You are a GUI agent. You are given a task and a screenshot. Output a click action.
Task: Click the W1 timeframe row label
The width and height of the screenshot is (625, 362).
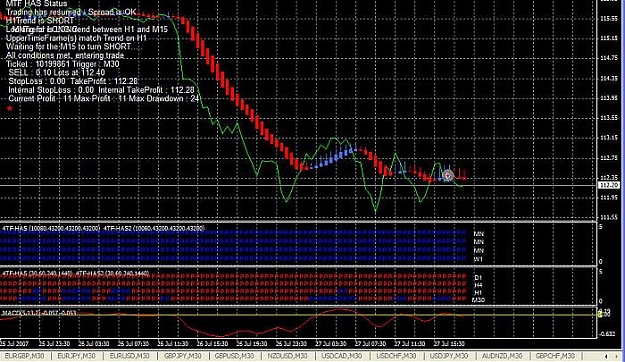click(x=478, y=259)
